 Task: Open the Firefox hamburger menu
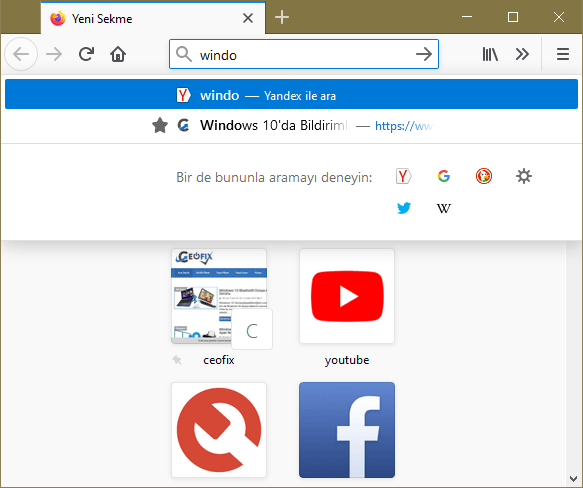563,54
